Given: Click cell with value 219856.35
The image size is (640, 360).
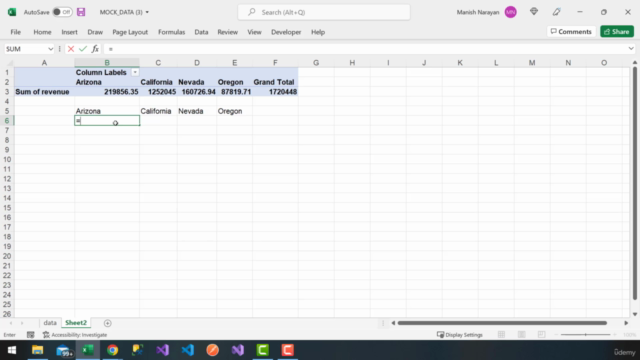Looking at the screenshot, I should pyautogui.click(x=107, y=92).
